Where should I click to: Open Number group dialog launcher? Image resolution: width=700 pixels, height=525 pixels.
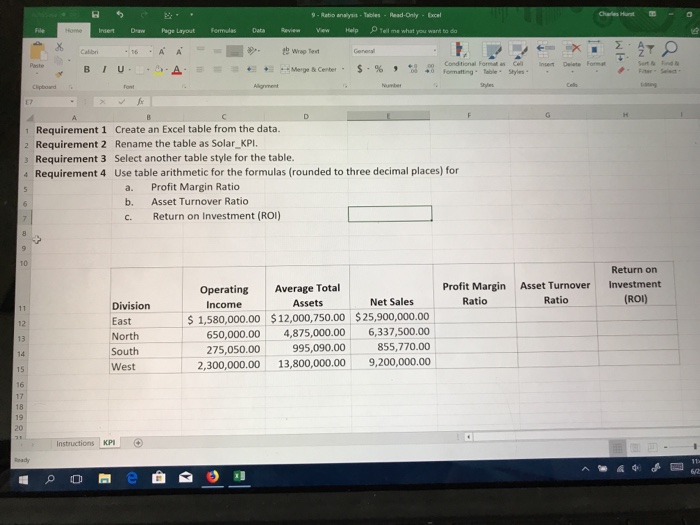pyautogui.click(x=435, y=85)
